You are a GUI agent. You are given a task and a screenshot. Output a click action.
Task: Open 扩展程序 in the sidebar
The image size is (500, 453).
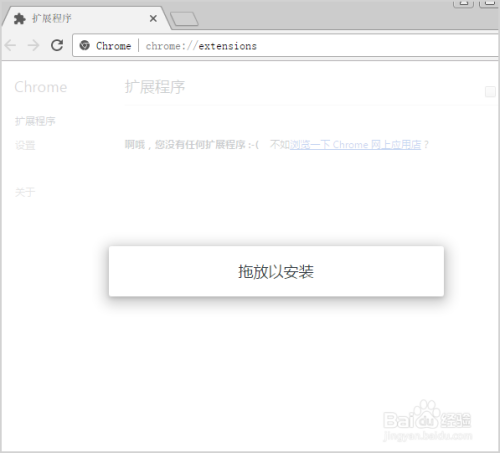point(35,121)
